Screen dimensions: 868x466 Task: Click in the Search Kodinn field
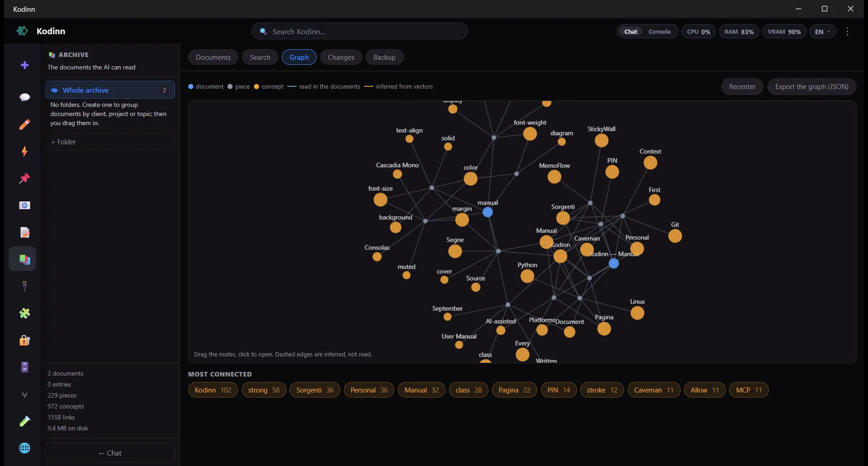pyautogui.click(x=359, y=31)
